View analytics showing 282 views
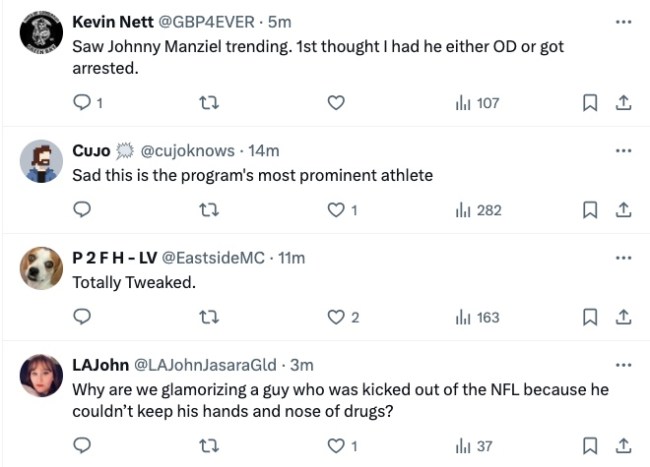This screenshot has height=467, width=650. [477, 210]
